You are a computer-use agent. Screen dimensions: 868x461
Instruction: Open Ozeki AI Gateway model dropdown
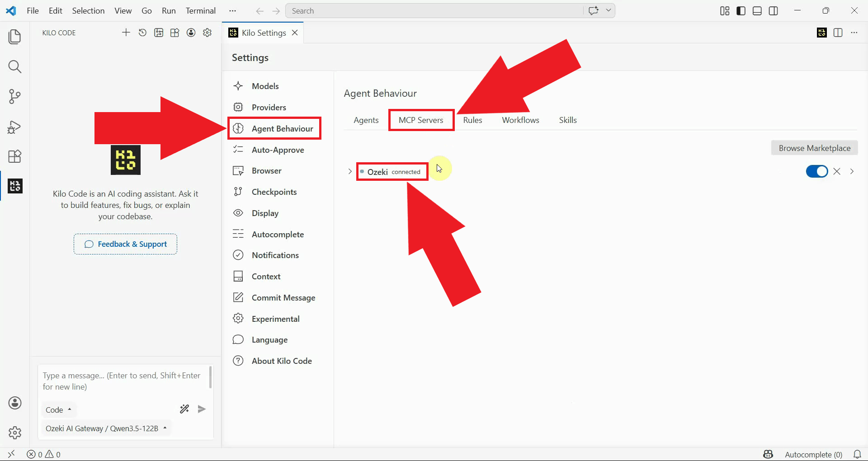[x=106, y=428]
